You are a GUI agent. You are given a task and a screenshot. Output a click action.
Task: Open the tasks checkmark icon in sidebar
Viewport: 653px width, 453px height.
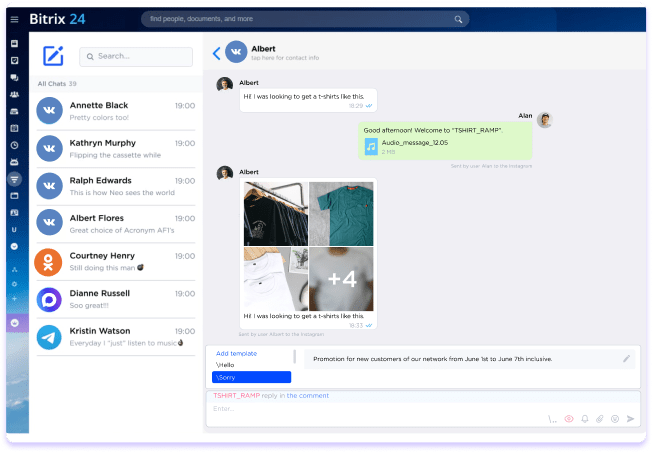pyautogui.click(x=15, y=61)
